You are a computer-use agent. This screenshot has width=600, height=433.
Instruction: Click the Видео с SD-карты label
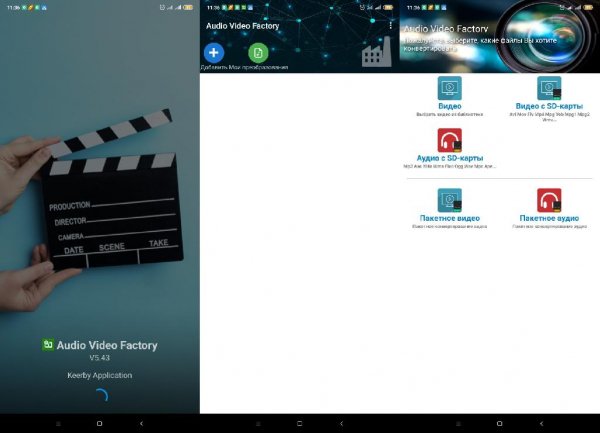click(x=549, y=106)
